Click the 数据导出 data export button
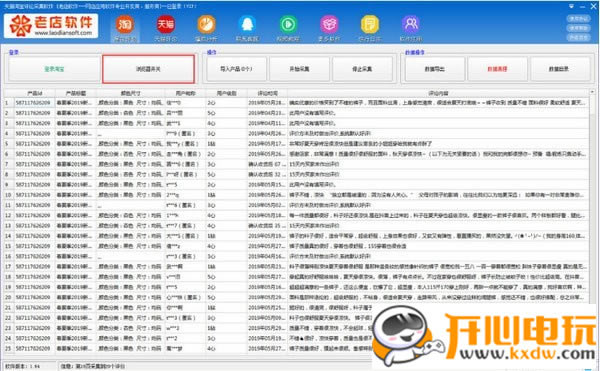 pos(435,69)
